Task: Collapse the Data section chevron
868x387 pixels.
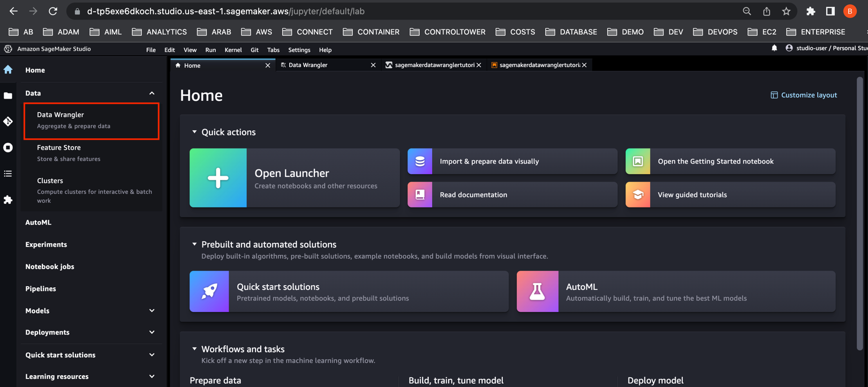Action: click(152, 93)
